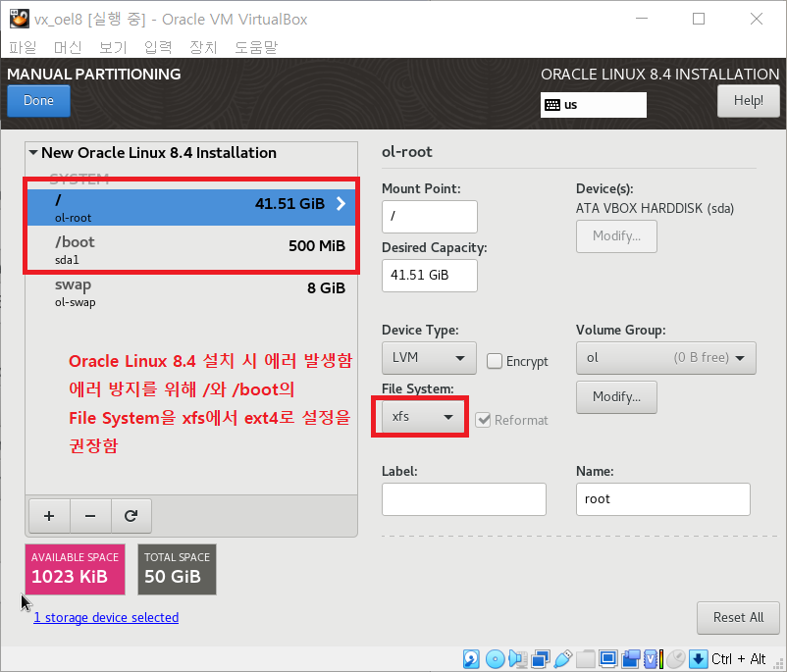Click Modify under Volume Group
787x672 pixels.
pos(616,397)
